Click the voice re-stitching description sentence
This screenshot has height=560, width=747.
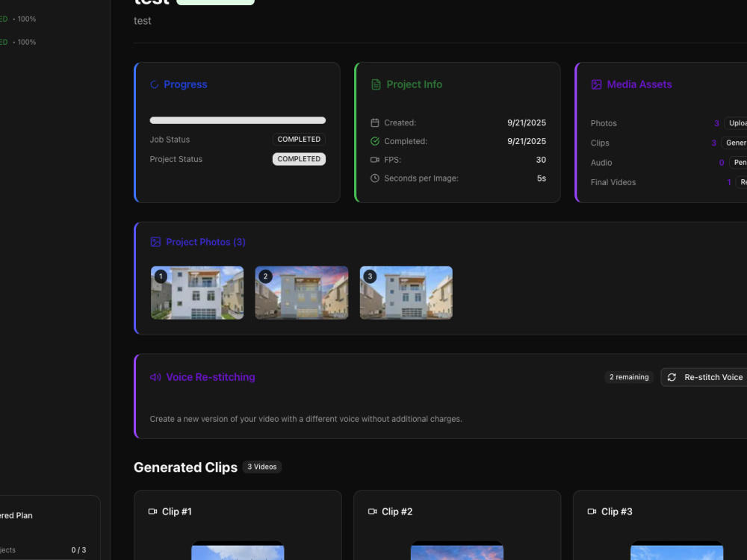tap(306, 419)
